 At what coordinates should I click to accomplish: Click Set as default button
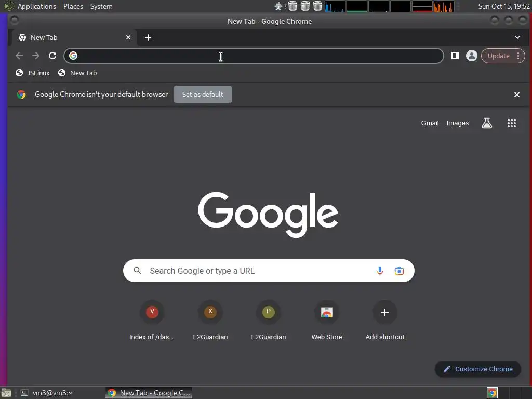tap(203, 95)
